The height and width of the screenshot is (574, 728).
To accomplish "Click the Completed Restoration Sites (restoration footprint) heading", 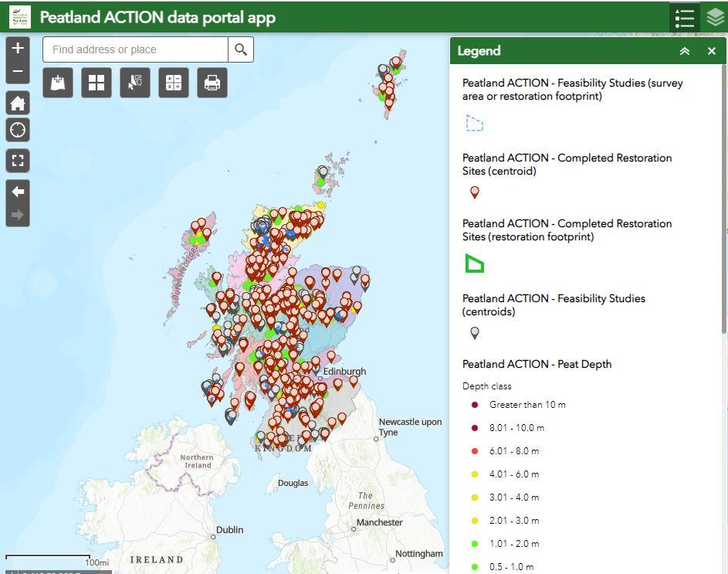I will [x=567, y=230].
